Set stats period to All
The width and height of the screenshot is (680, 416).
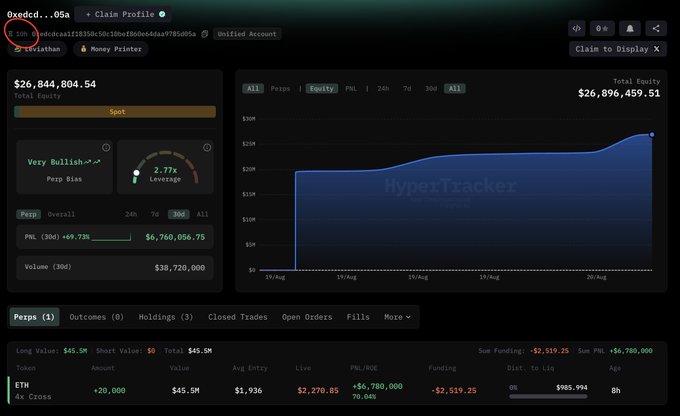tap(202, 214)
